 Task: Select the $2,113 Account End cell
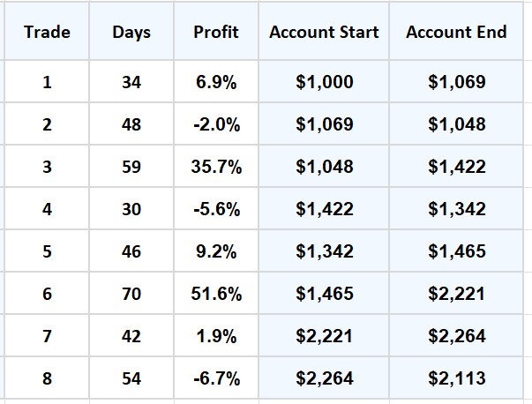[x=456, y=378]
